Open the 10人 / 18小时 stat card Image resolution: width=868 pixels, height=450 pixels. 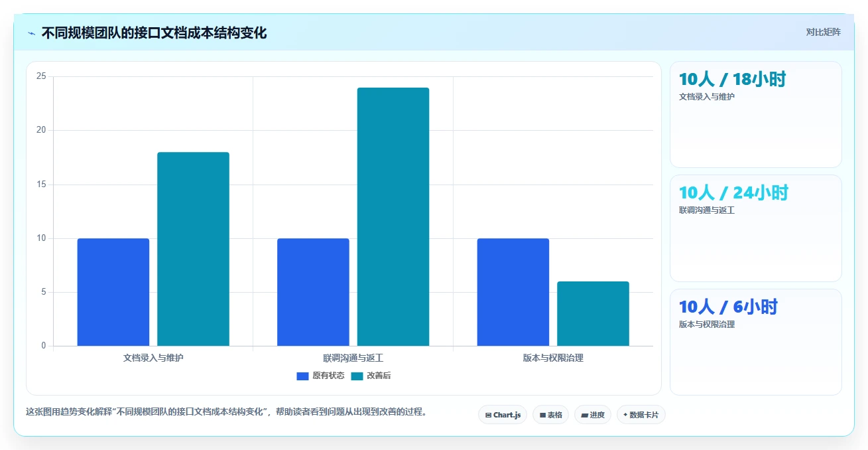(755, 114)
